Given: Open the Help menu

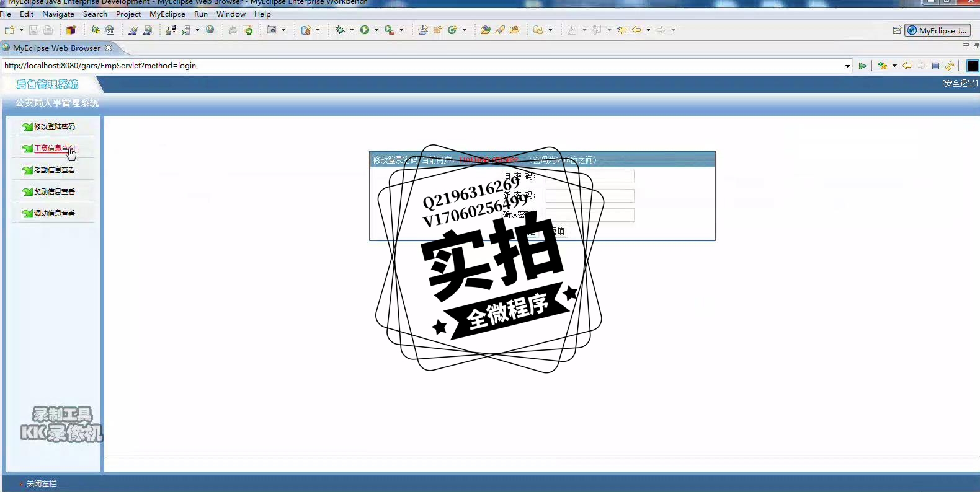Looking at the screenshot, I should (262, 14).
